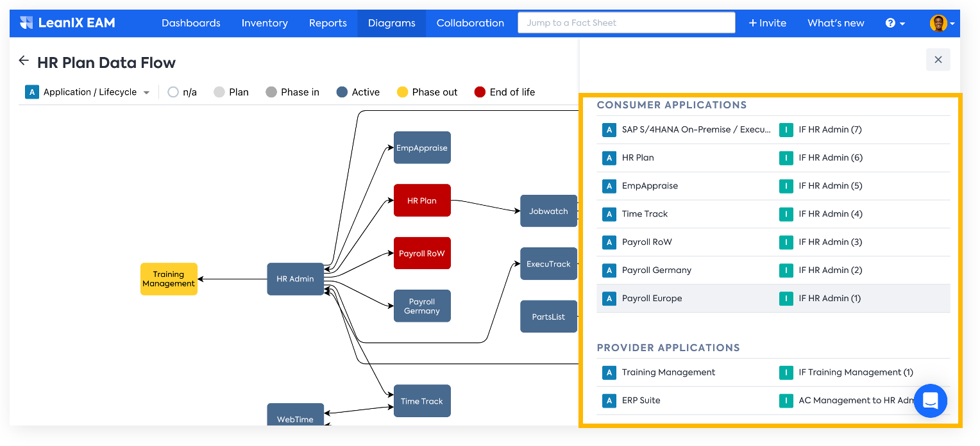Click the Interface icon beside IF HR Admin (3)
This screenshot has width=980, height=446.
786,242
